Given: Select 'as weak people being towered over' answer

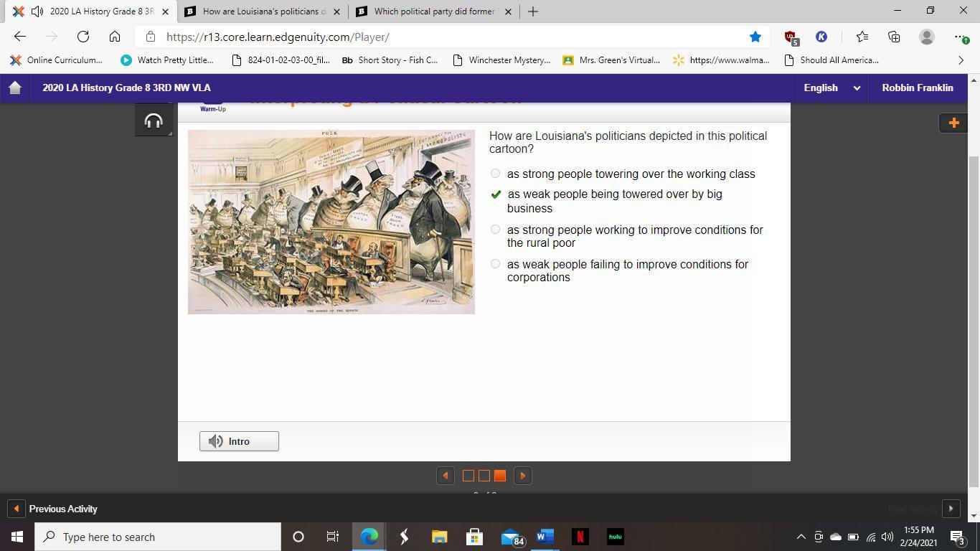Looking at the screenshot, I should tap(495, 194).
